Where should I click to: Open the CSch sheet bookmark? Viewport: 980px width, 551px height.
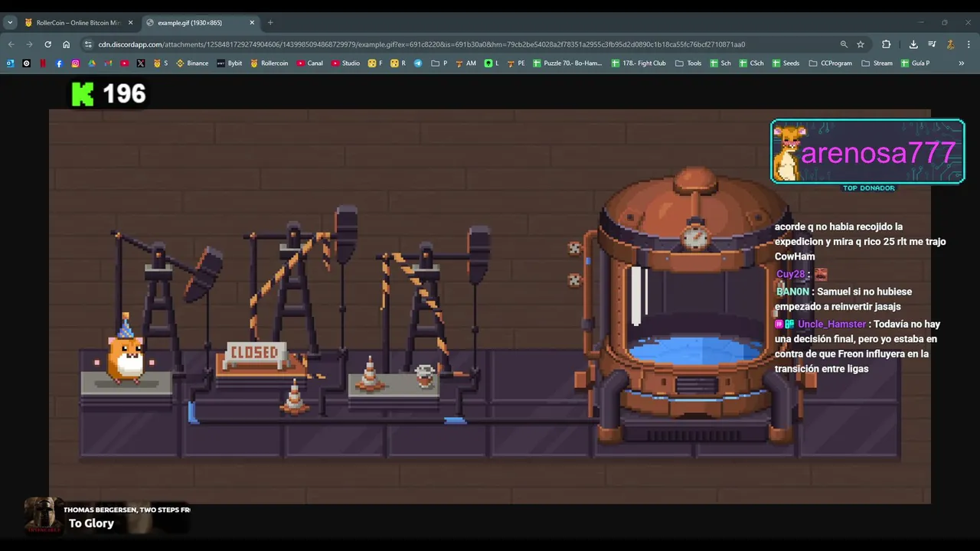pos(752,64)
